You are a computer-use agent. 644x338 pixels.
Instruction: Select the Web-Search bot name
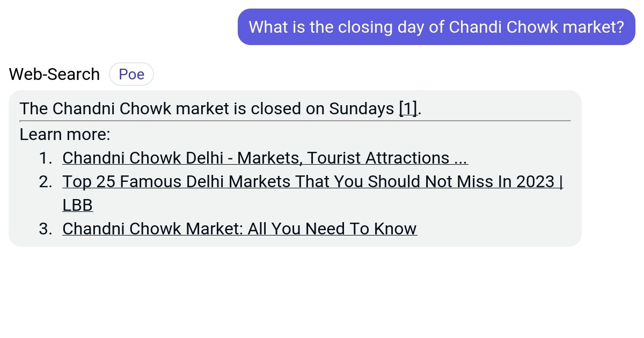point(54,74)
